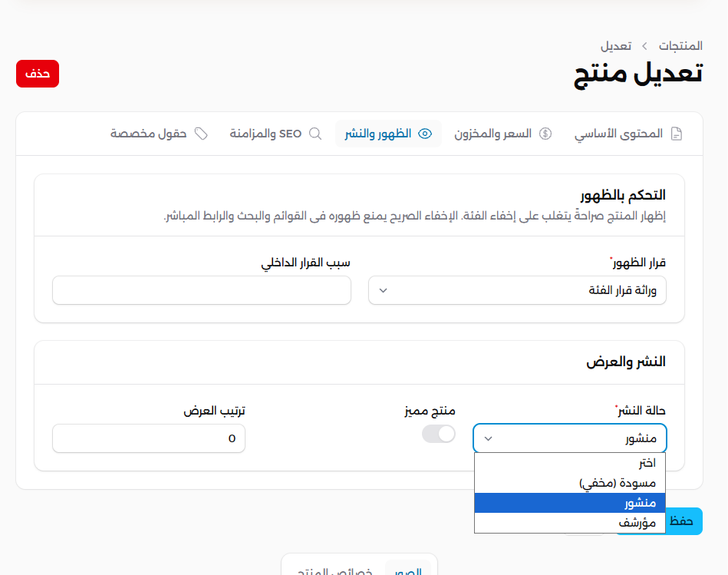Viewport: 728px width, 575px height.
Task: Focus the ترتيب العرض number field
Action: point(149,438)
